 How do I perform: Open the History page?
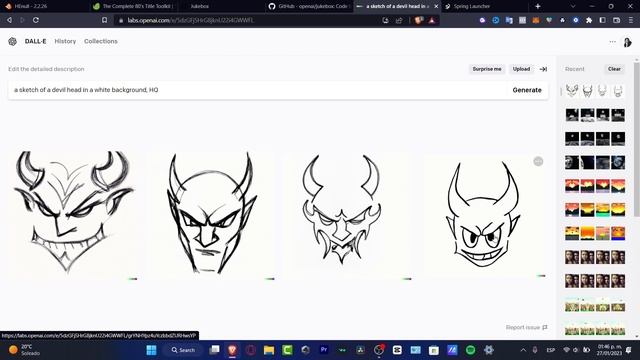(x=65, y=41)
